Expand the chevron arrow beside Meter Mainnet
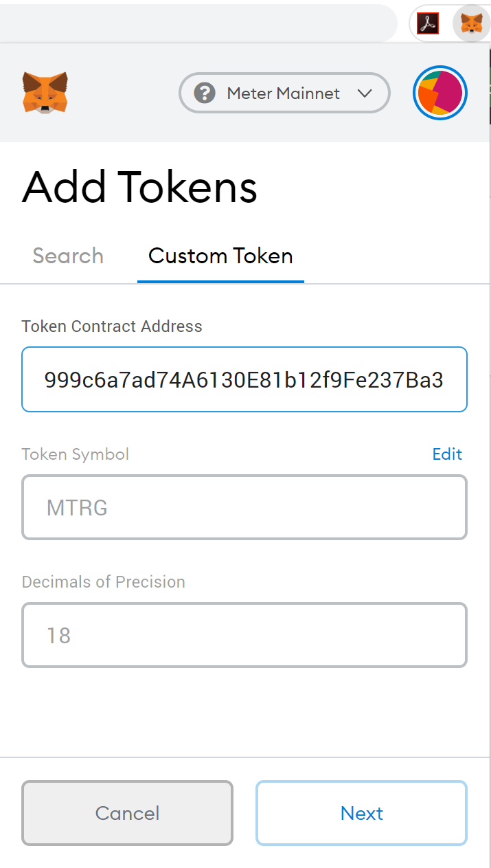This screenshot has height=868, width=491. [x=365, y=93]
